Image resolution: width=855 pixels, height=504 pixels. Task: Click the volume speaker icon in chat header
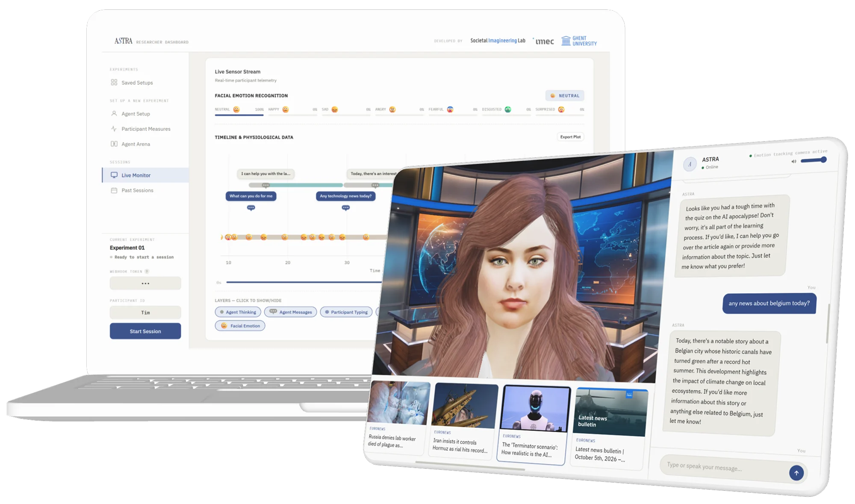793,162
